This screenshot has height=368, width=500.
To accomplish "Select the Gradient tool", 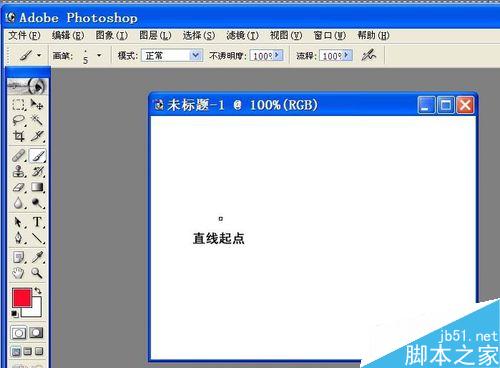I will point(37,187).
